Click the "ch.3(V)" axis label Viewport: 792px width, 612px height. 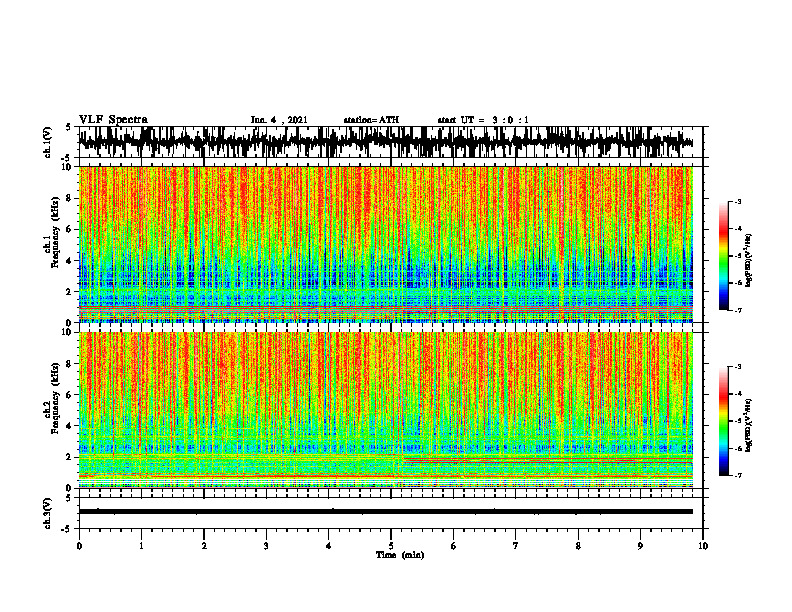48,513
